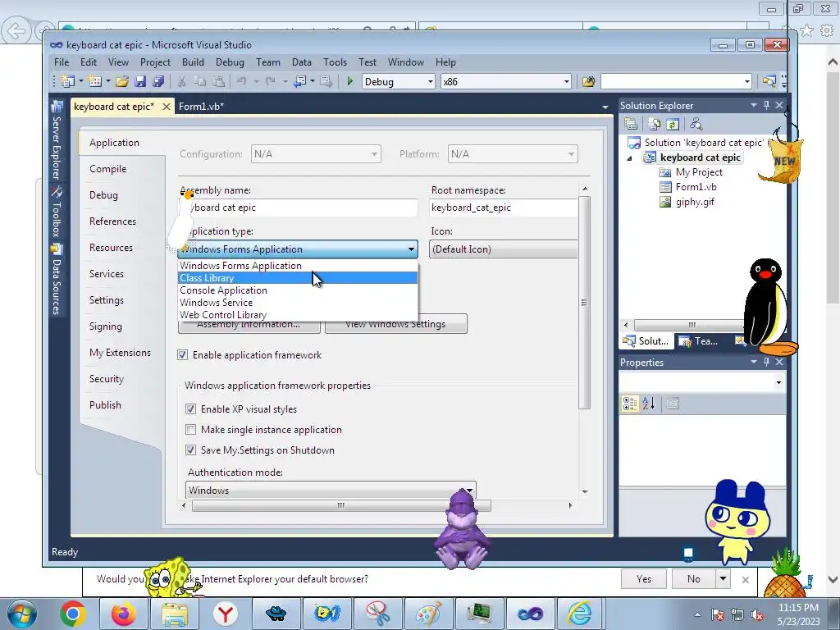Click the Find in Files toolbar icon
The image size is (840, 630).
[589, 81]
